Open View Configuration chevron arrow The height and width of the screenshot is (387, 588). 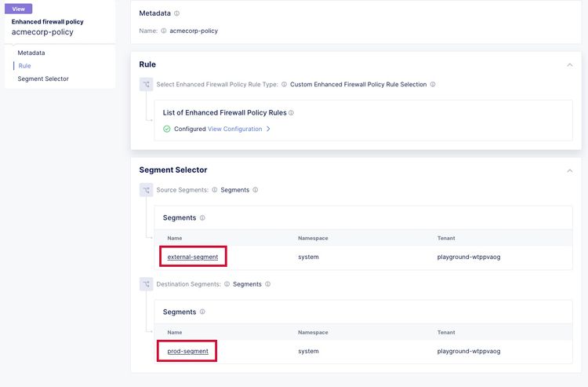268,129
